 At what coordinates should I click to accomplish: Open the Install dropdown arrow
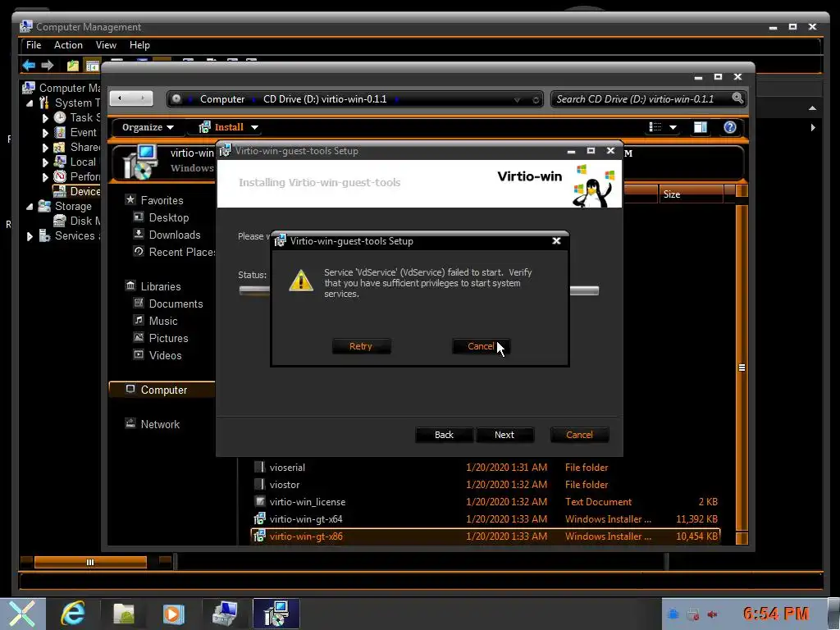(x=254, y=127)
